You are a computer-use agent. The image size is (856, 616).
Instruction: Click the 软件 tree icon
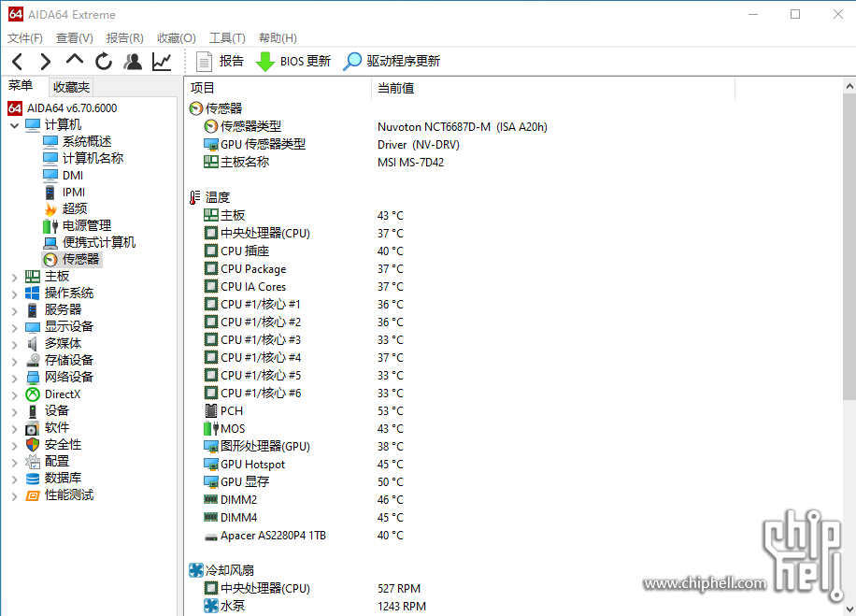[x=33, y=428]
